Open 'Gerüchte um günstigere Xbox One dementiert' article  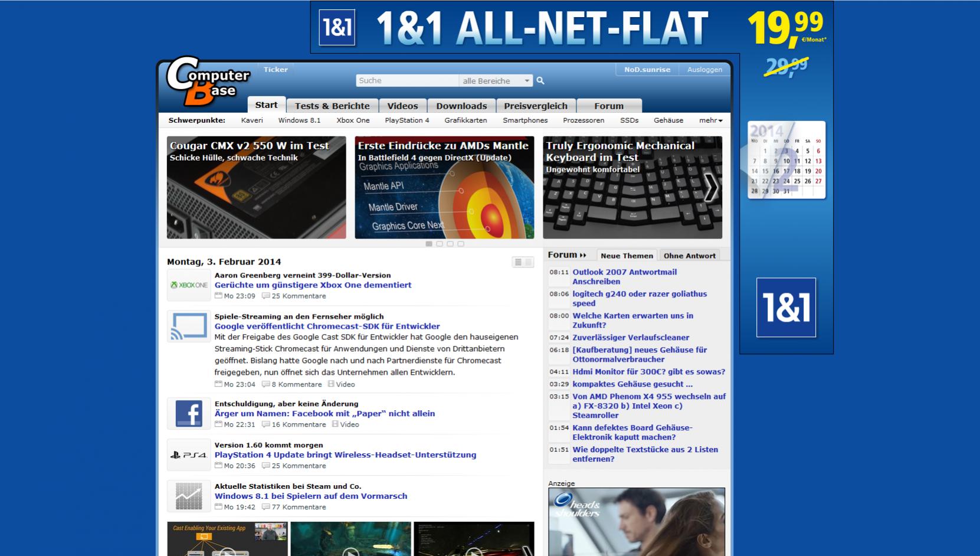click(313, 285)
